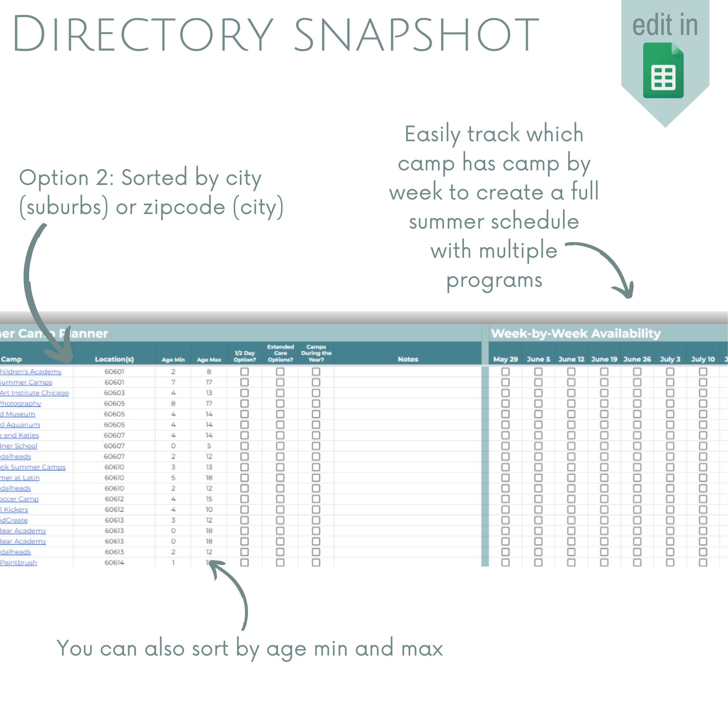Screen dimensions: 728x728
Task: Click the Location(s) column header
Action: click(x=115, y=359)
